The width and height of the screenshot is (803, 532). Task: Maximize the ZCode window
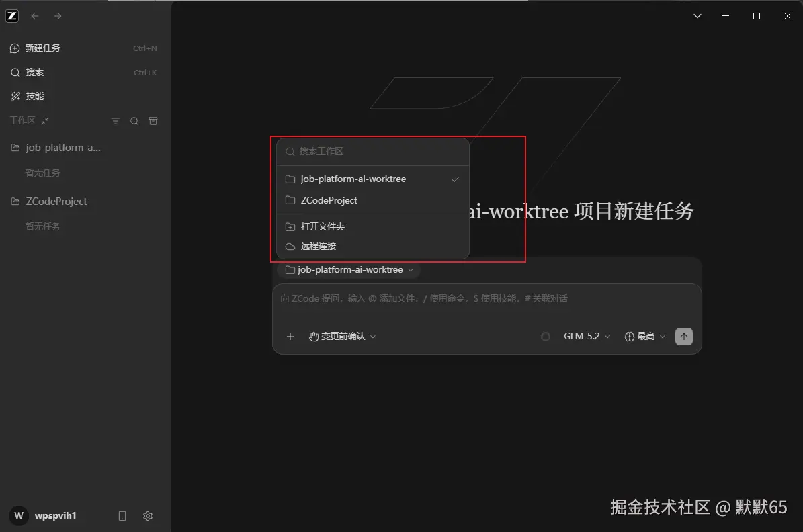click(757, 16)
